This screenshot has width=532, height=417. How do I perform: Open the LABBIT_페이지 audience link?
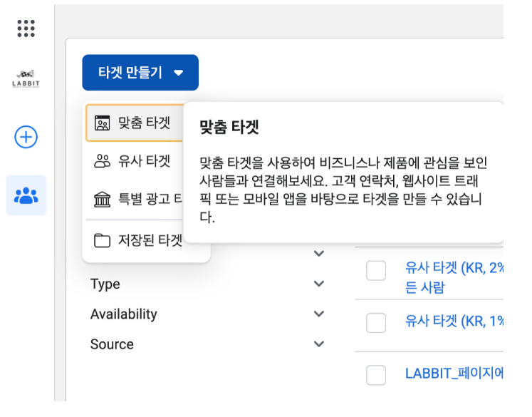(454, 373)
